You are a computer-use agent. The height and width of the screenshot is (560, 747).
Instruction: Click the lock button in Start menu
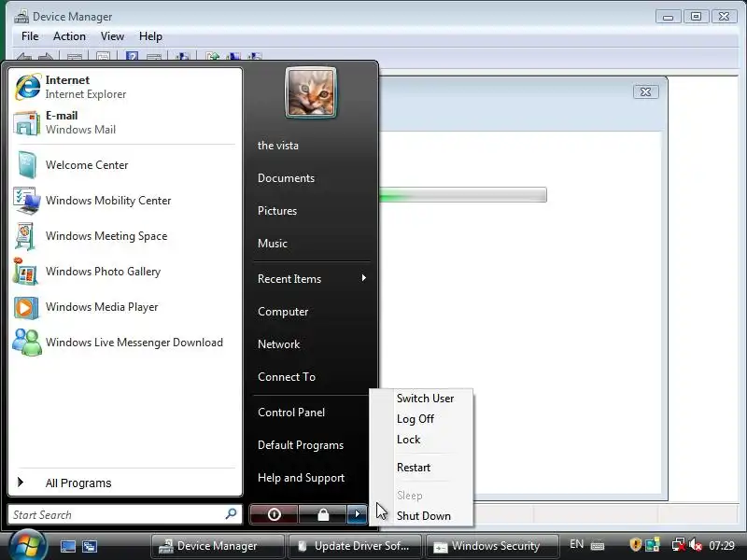(x=323, y=514)
